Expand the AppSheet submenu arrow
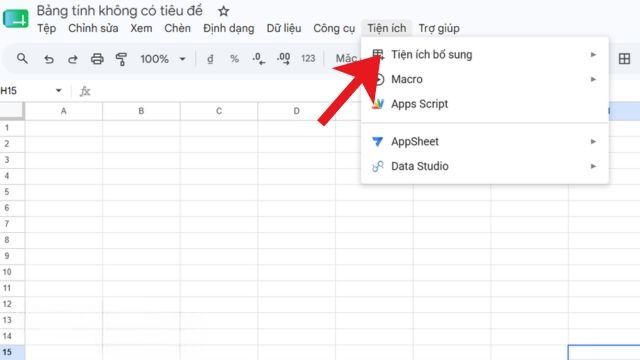640x360 pixels. click(593, 142)
